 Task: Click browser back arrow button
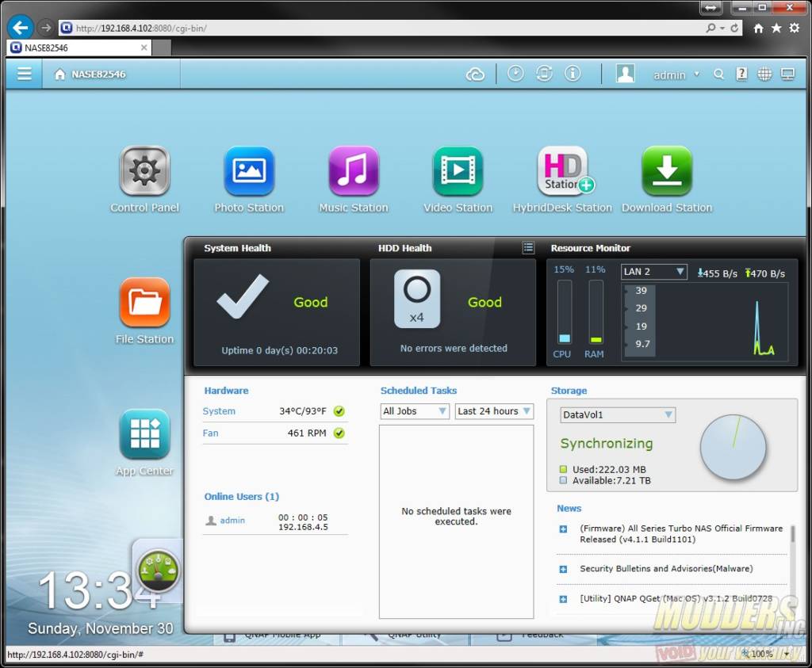(21, 27)
